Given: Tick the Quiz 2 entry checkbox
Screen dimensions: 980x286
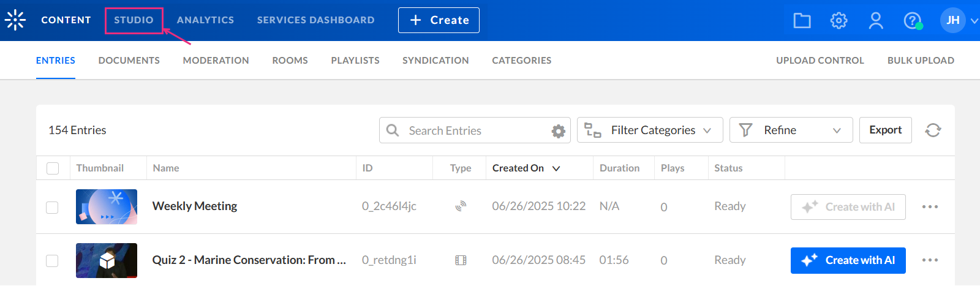Looking at the screenshot, I should pos(53,261).
